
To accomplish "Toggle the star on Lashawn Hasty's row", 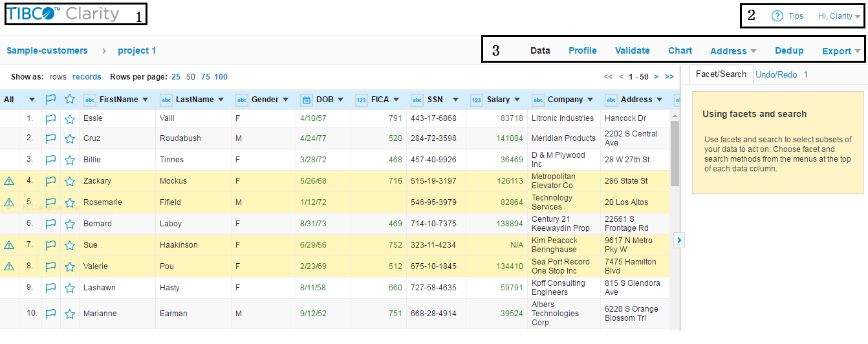I will pyautogui.click(x=70, y=288).
